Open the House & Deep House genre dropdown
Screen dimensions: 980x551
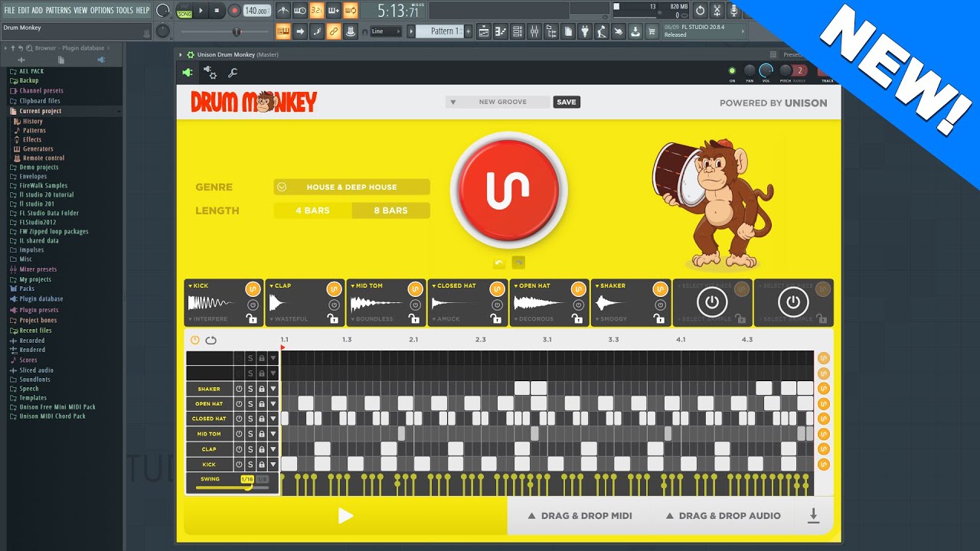coord(351,187)
